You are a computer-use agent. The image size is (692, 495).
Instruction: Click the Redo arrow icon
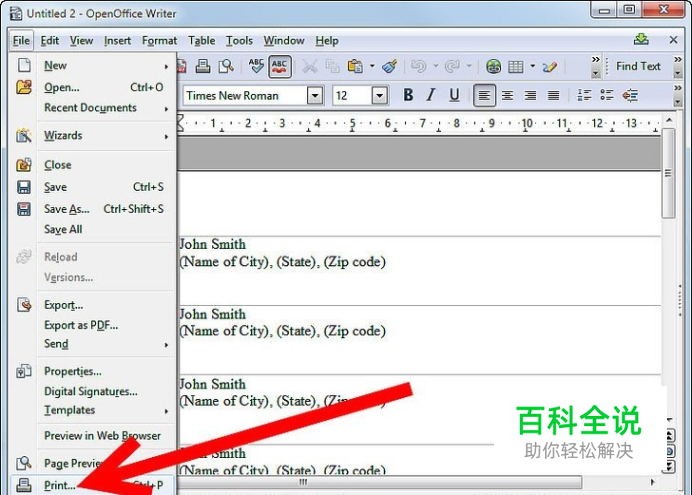[x=452, y=66]
